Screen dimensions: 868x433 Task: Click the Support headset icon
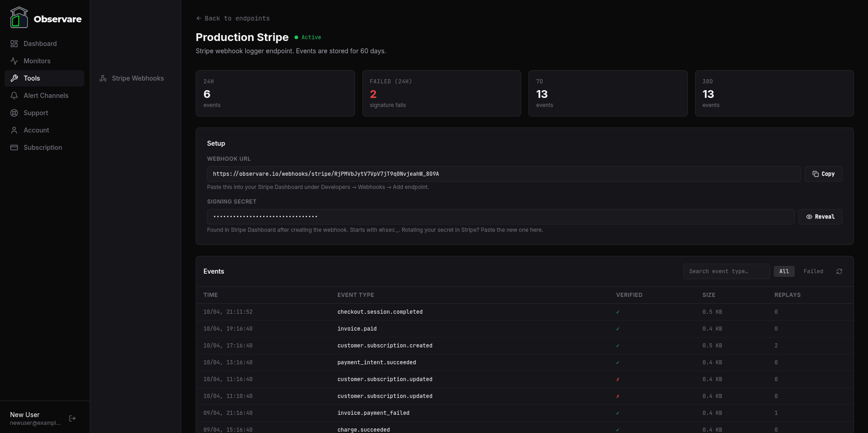point(14,113)
